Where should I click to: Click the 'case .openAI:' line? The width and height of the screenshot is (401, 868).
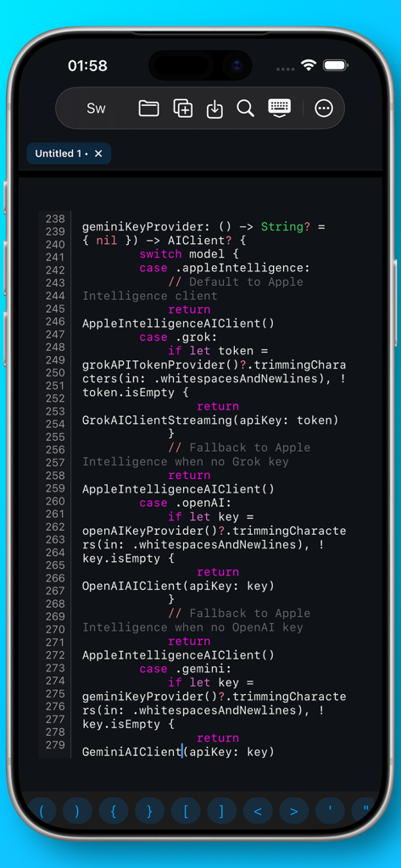pyautogui.click(x=185, y=504)
